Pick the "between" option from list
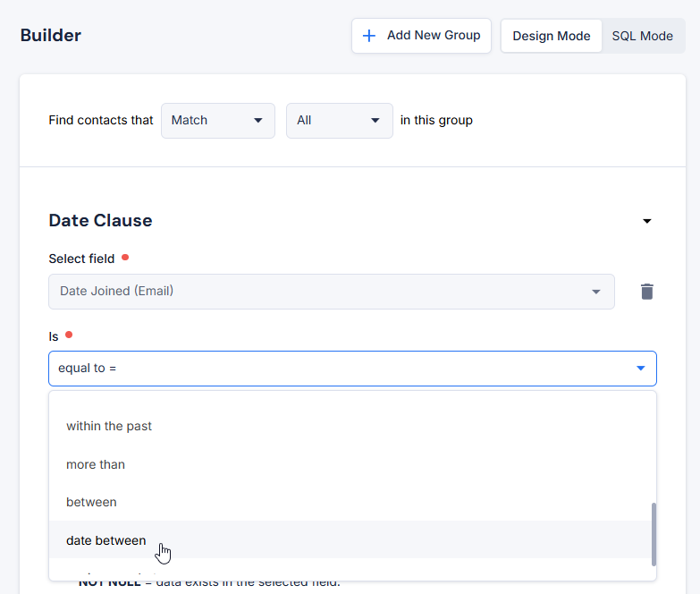 pyautogui.click(x=91, y=502)
